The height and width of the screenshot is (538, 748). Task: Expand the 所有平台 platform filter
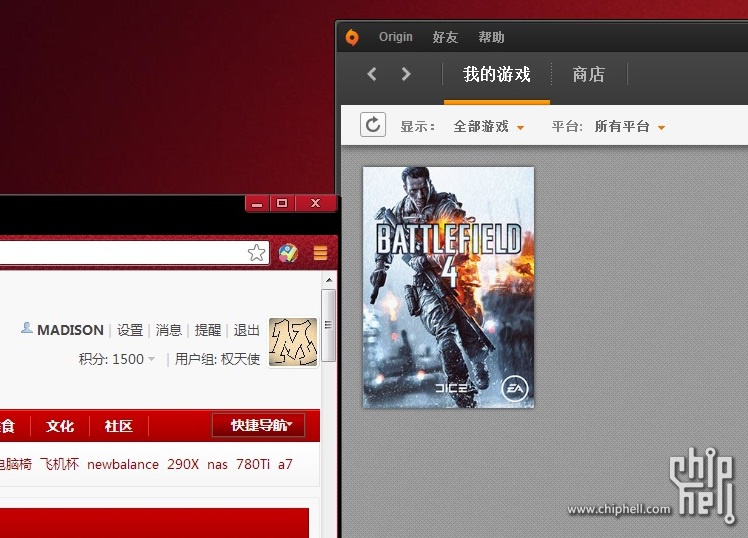(630, 126)
